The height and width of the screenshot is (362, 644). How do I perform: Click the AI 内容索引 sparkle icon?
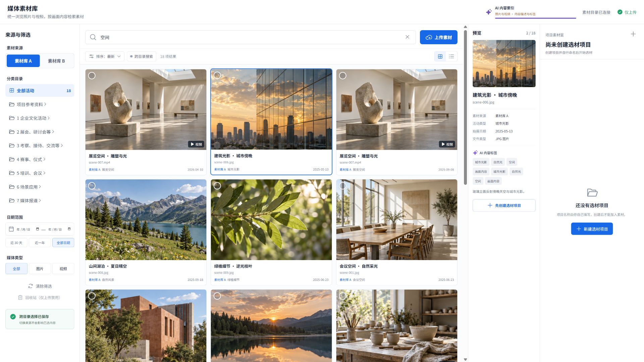pos(489,12)
